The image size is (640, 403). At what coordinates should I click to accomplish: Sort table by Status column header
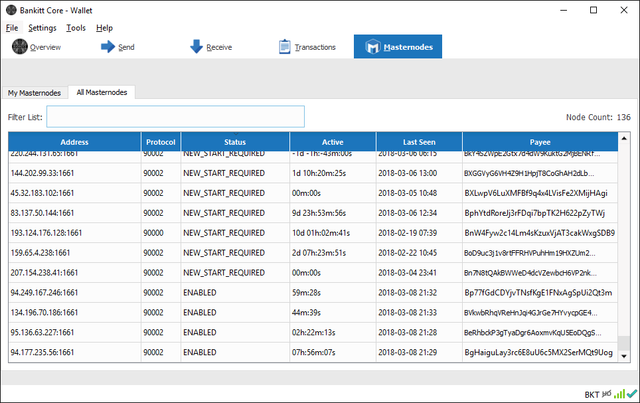[x=235, y=142]
